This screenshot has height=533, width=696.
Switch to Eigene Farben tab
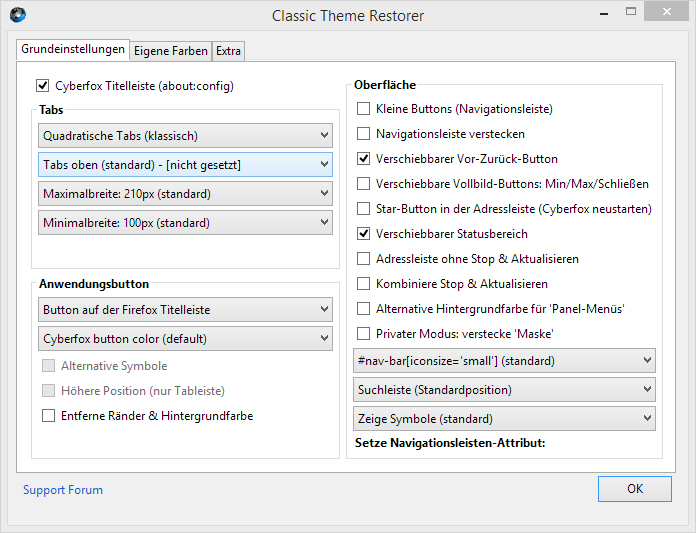point(171,51)
